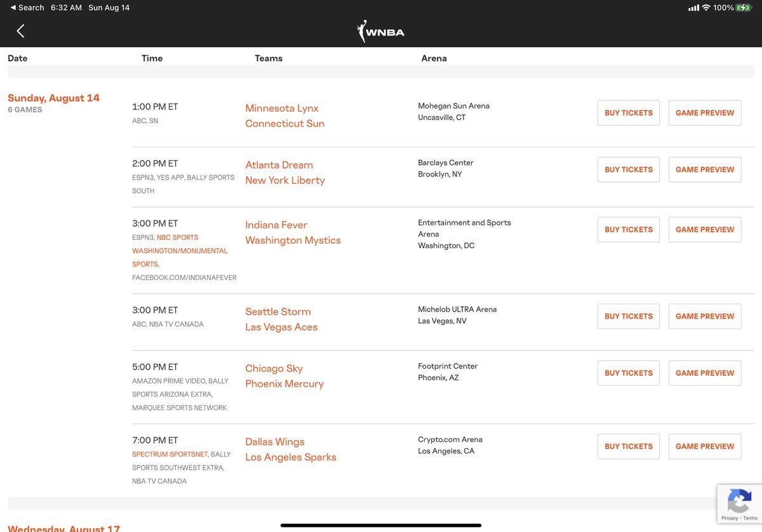Select the FACEBOOK.COM/INDIANAFEVER broadcast text
The height and width of the screenshot is (532, 762).
pyautogui.click(x=184, y=278)
